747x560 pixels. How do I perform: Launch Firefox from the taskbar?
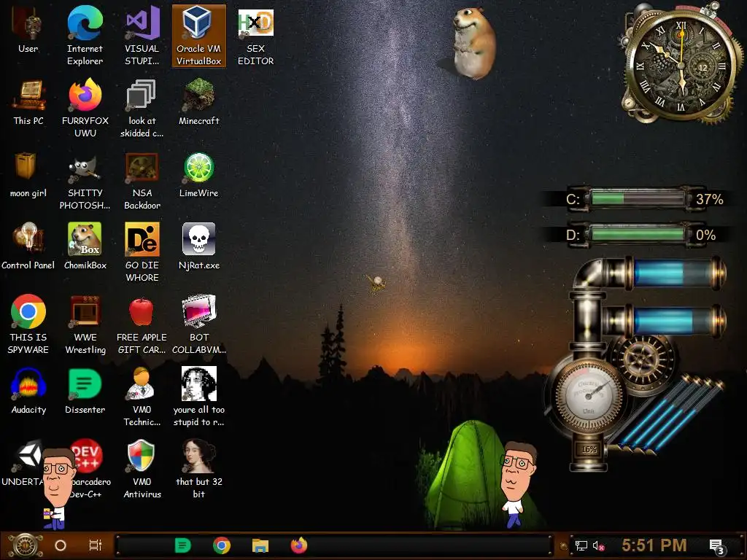[298, 545]
